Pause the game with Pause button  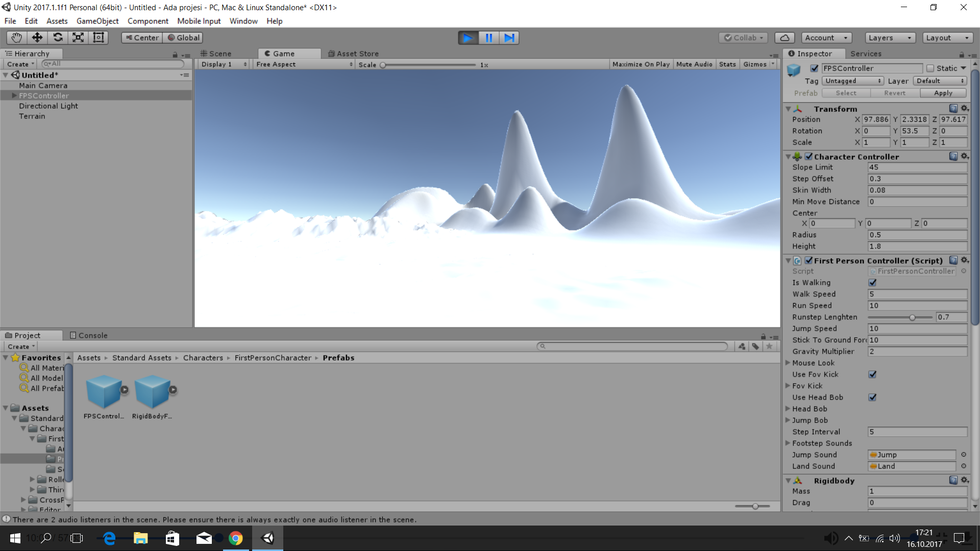pyautogui.click(x=488, y=38)
